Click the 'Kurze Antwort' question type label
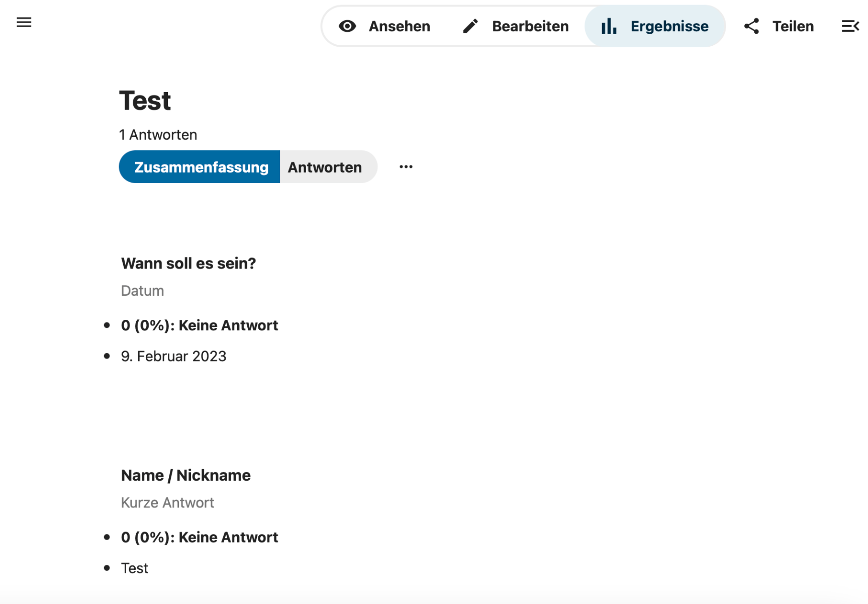 coord(167,503)
